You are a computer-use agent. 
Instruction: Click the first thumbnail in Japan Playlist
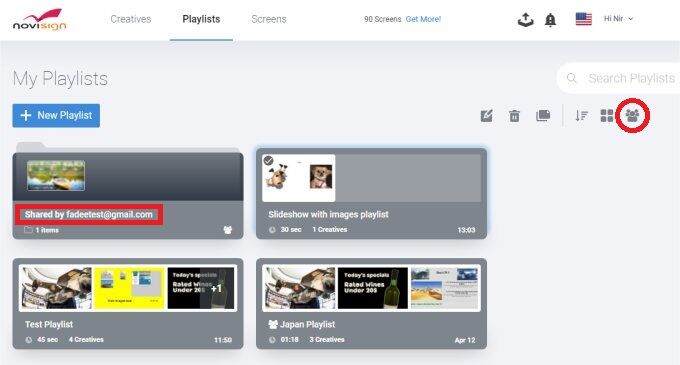pyautogui.click(x=300, y=288)
